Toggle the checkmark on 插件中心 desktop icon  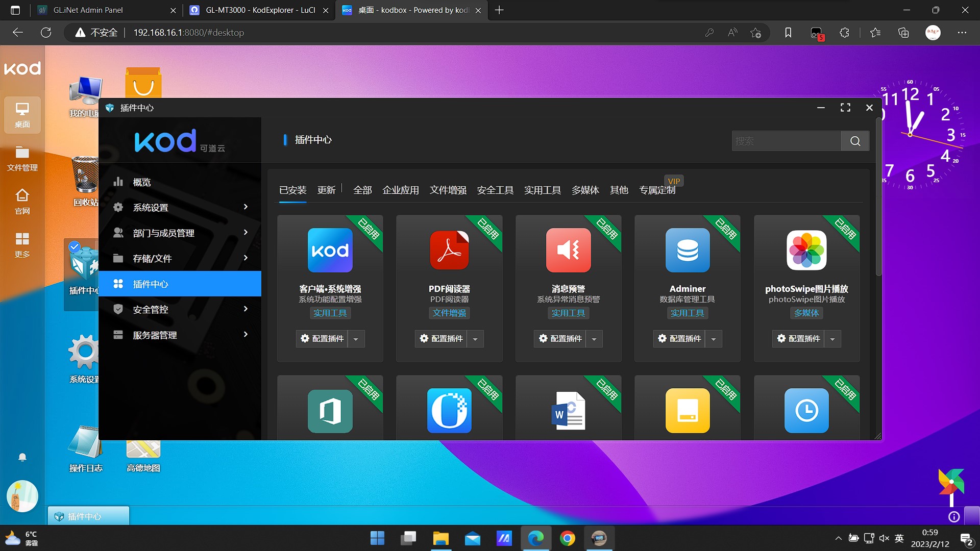pos(75,247)
